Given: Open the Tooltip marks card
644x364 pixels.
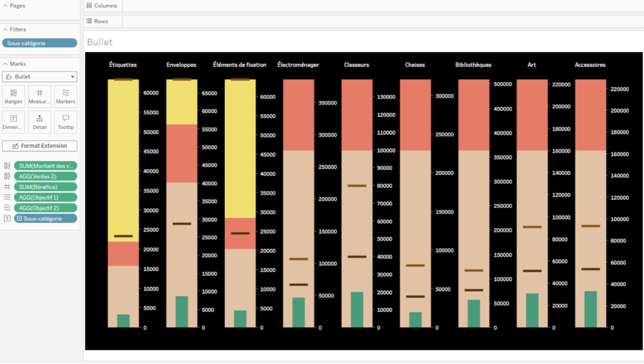Looking at the screenshot, I should (65, 122).
